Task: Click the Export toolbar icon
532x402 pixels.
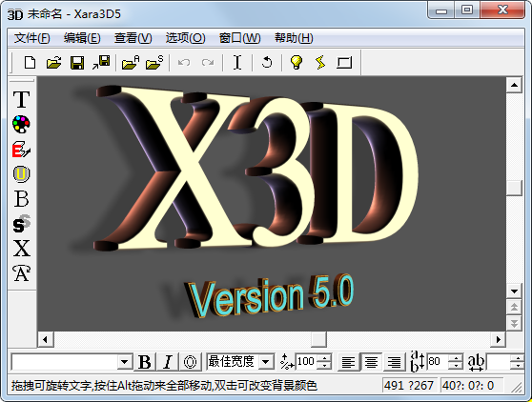Action: tap(101, 63)
